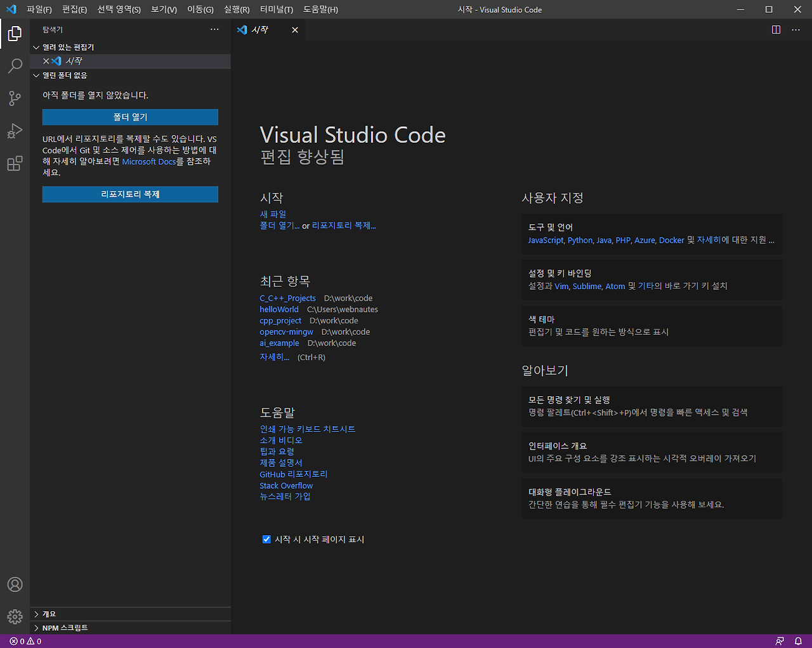The image size is (812, 648).
Task: Open the Explorer view in activity bar
Action: tap(15, 34)
